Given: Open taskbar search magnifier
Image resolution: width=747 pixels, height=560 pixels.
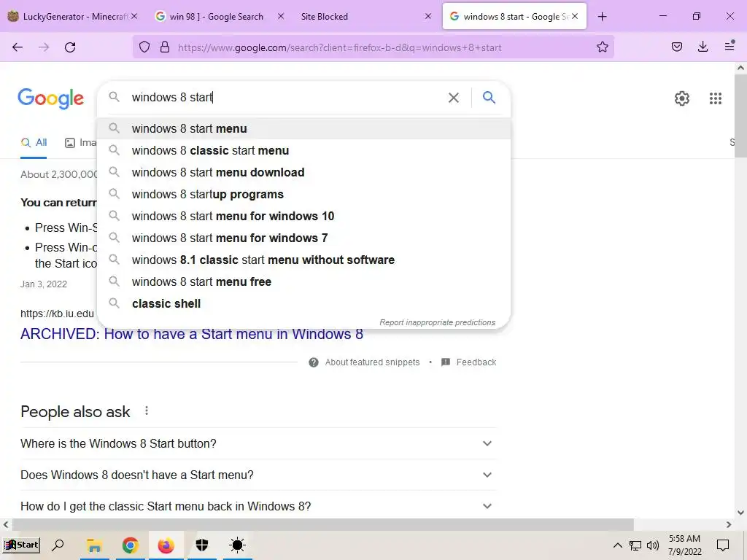Looking at the screenshot, I should pos(58,545).
